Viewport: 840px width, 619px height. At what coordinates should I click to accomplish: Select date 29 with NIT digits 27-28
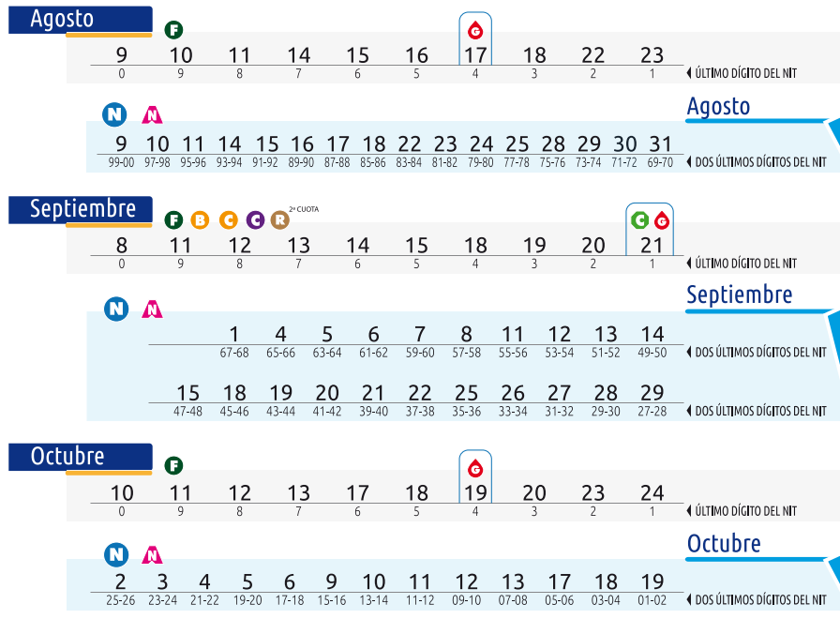pyautogui.click(x=652, y=394)
